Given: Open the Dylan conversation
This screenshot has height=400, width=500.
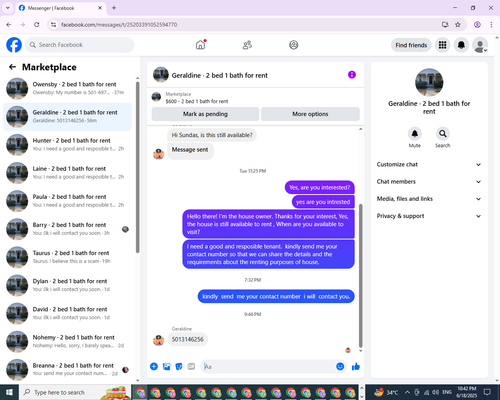Looking at the screenshot, I should click(x=67, y=285).
